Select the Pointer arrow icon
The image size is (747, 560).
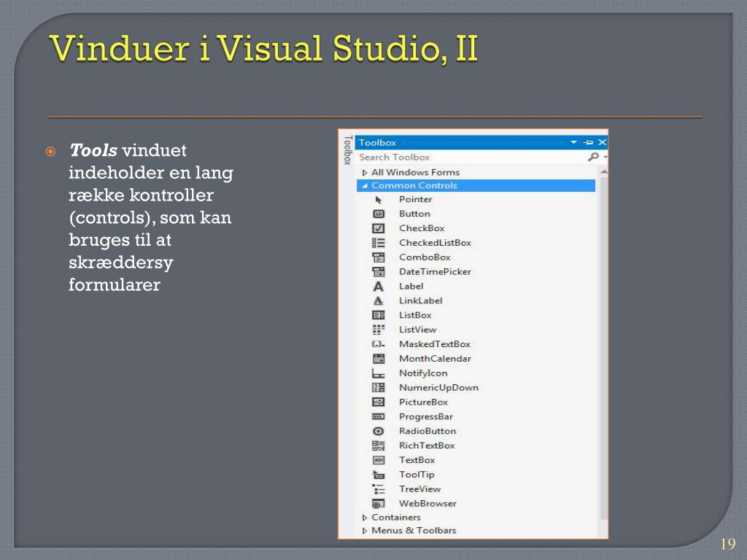(x=379, y=200)
